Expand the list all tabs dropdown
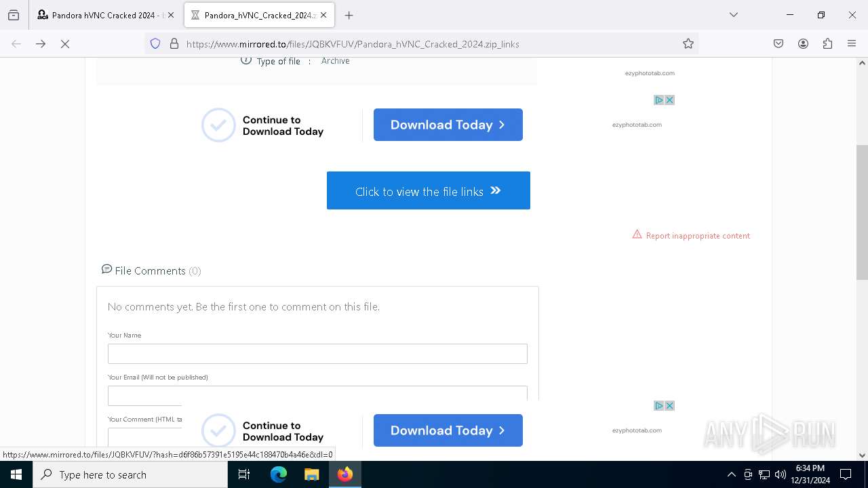 pos(733,15)
